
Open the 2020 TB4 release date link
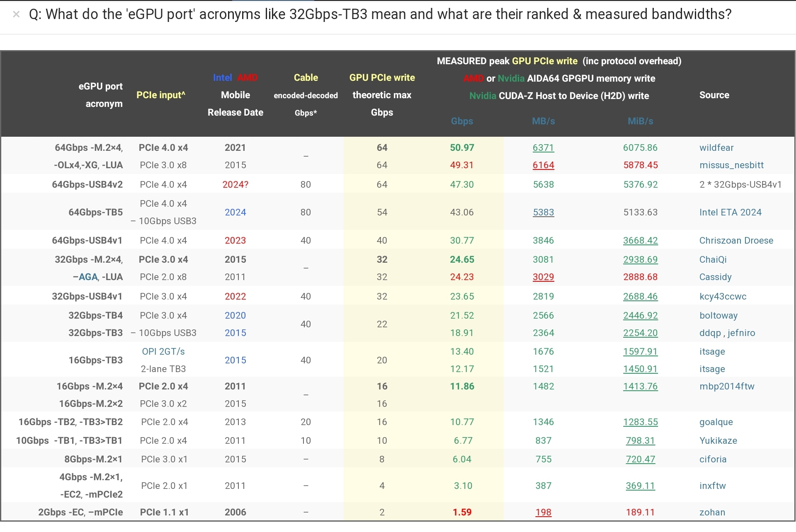(235, 316)
